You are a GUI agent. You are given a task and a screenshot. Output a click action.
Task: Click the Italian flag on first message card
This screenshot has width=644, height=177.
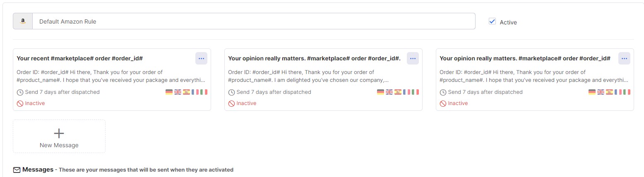[204, 92]
